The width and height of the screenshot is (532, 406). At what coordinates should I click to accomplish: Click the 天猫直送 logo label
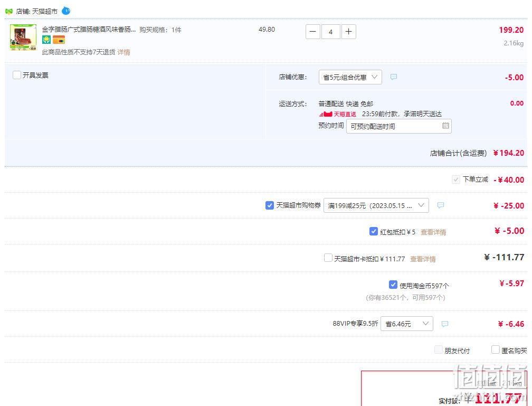338,114
